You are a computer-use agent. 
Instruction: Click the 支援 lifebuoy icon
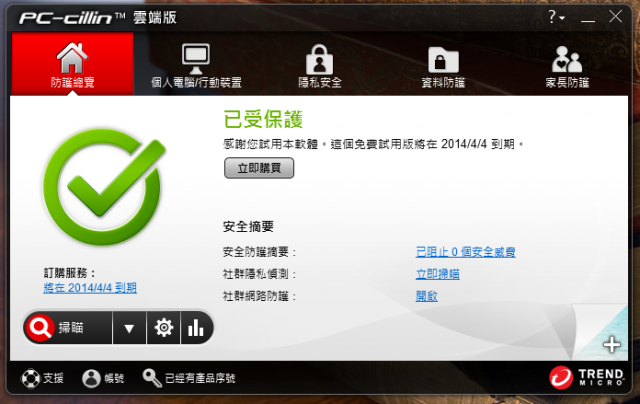(31, 378)
